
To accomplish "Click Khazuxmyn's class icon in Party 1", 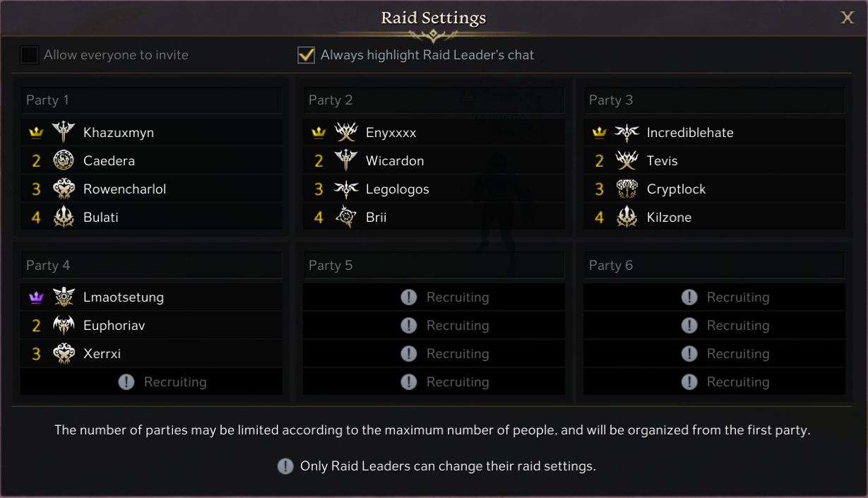I will click(64, 133).
